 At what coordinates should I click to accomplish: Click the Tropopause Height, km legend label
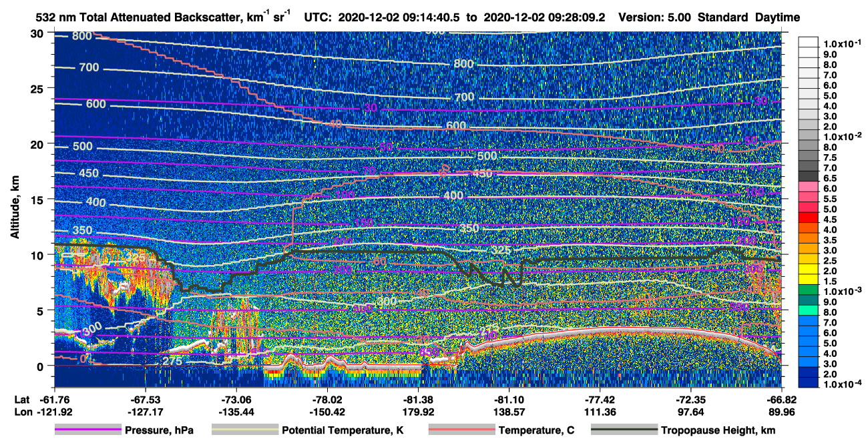click(x=718, y=430)
